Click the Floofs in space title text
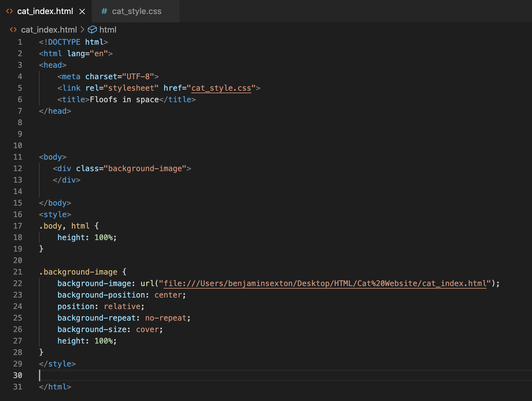Screen dimensions: 532x401 tap(124, 99)
